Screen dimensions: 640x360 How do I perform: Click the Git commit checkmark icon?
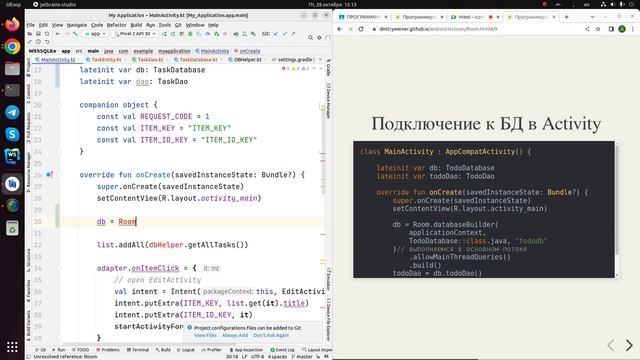[x=284, y=34]
